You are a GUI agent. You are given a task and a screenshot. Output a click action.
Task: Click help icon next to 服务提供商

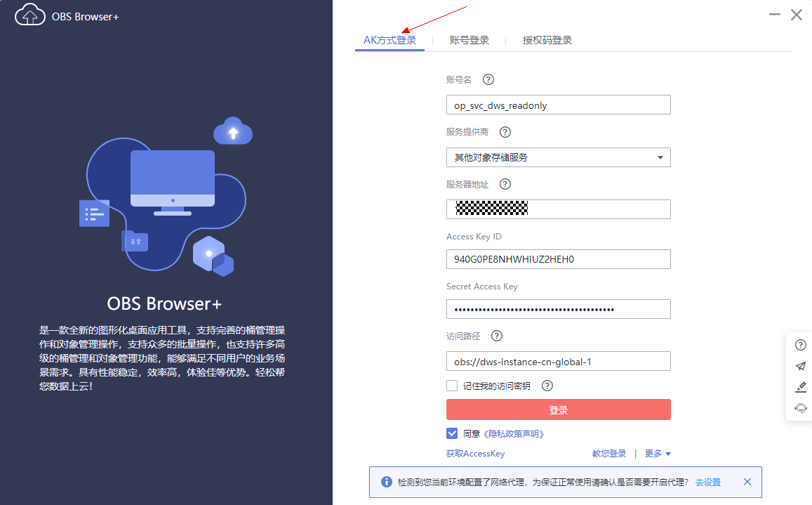coord(505,132)
